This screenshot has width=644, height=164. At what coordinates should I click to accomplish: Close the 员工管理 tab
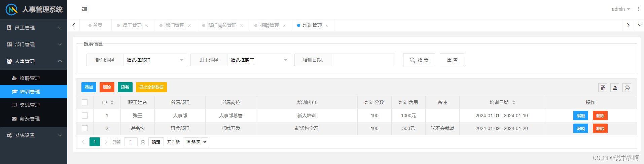point(147,26)
